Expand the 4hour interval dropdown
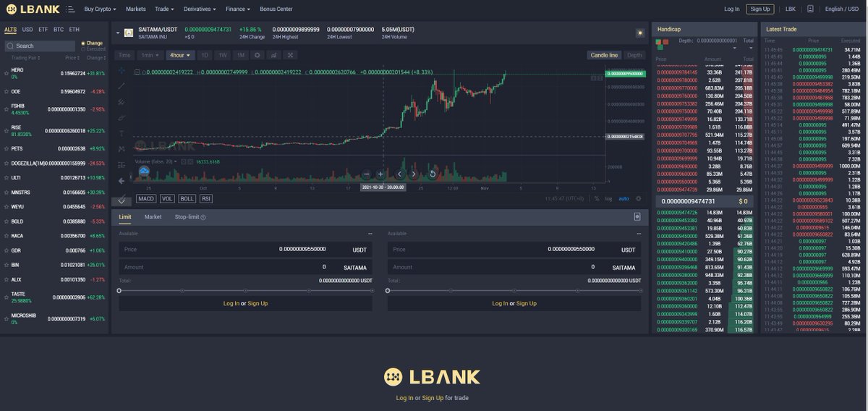 click(179, 55)
